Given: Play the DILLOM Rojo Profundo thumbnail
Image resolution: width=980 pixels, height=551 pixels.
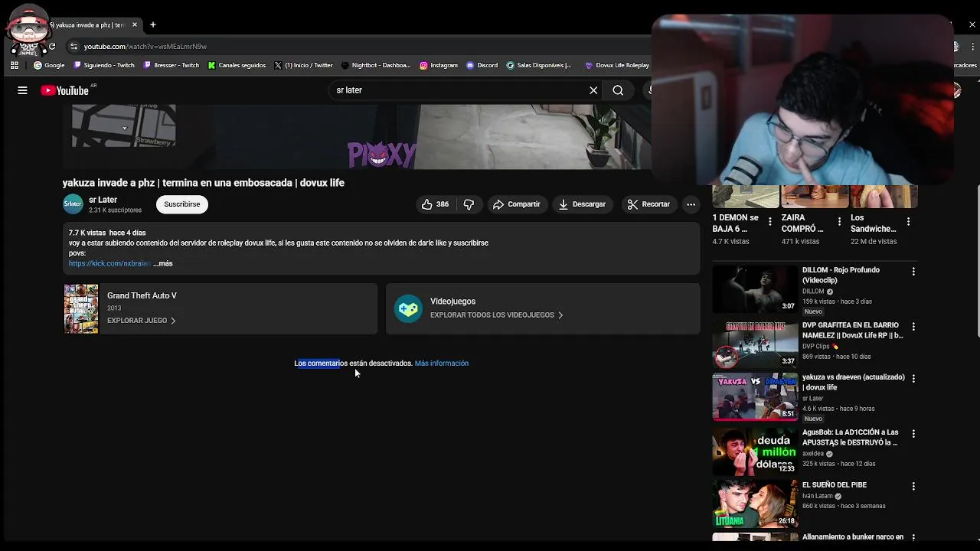Looking at the screenshot, I should click(755, 289).
